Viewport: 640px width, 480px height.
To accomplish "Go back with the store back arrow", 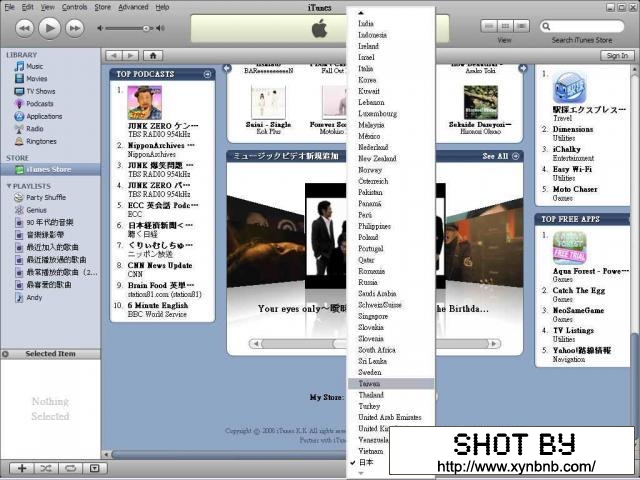I will (113, 56).
